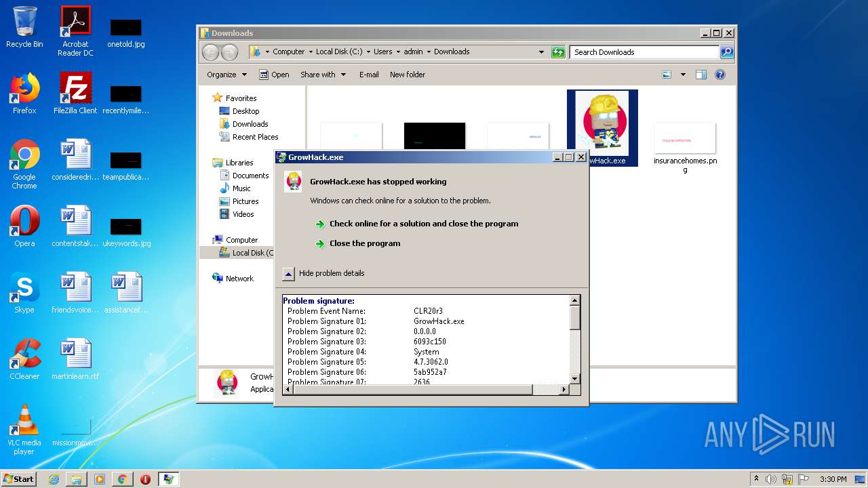The image size is (868, 488).
Task: Click Chrome icon in taskbar
Action: click(122, 479)
